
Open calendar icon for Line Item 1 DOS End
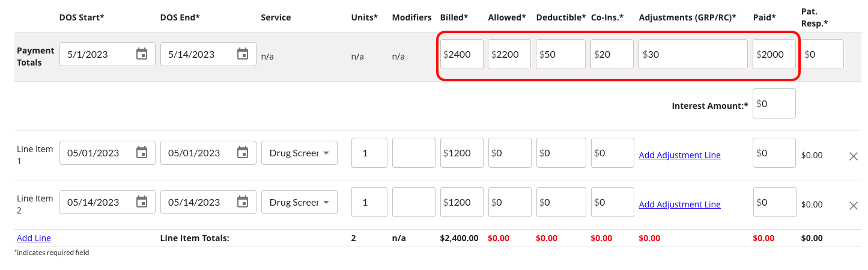(x=243, y=153)
